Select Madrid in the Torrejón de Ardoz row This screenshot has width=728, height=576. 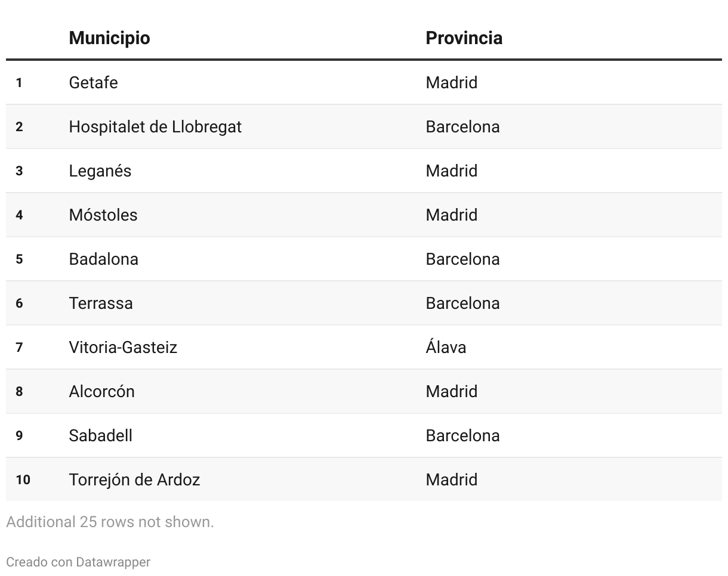pyautogui.click(x=451, y=479)
